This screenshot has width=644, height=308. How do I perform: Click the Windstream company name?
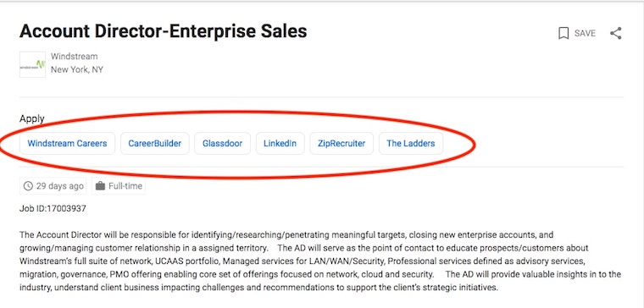point(75,56)
